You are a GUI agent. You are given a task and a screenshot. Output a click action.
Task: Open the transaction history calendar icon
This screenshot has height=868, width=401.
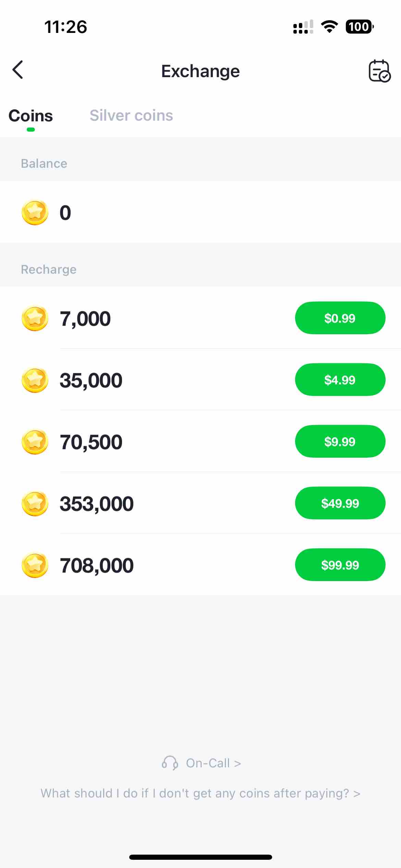coord(379,71)
